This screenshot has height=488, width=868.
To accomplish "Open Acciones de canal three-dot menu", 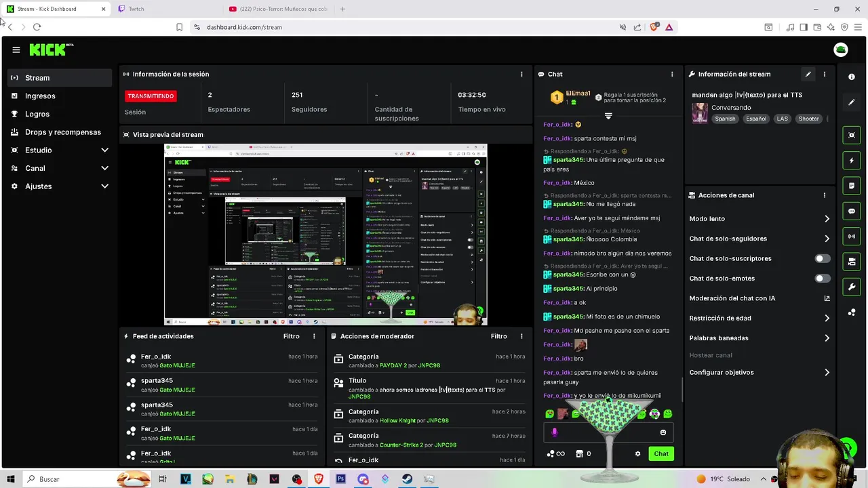I will pos(825,195).
